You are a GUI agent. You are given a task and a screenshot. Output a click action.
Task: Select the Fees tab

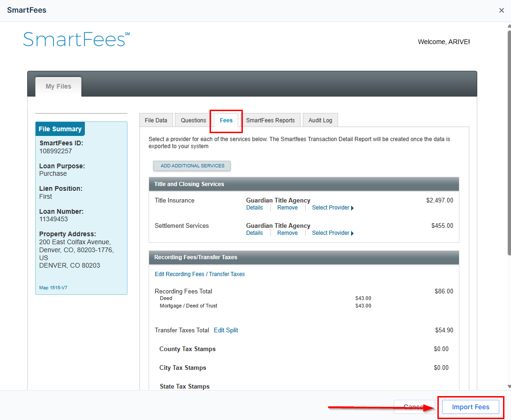click(x=226, y=120)
